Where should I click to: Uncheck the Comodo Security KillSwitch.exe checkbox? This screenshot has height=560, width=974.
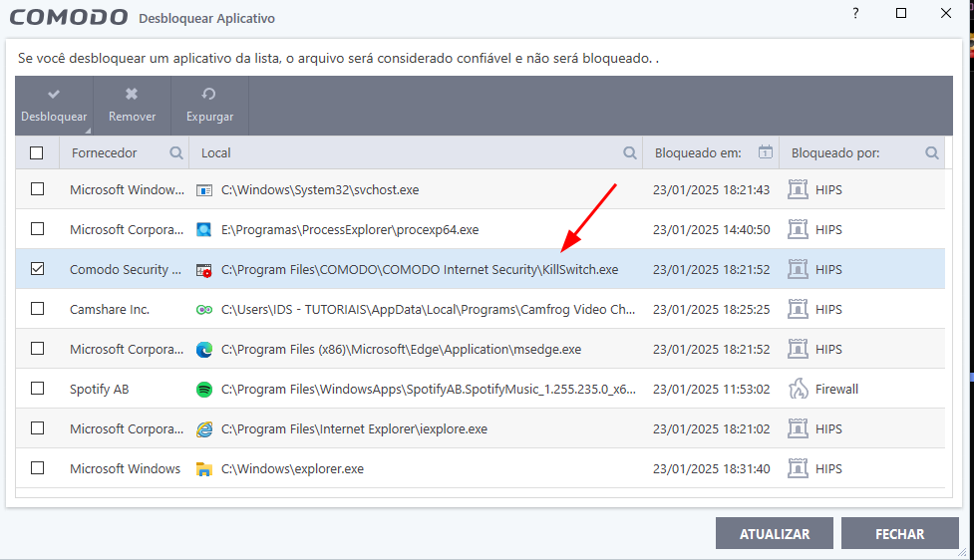pyautogui.click(x=37, y=269)
